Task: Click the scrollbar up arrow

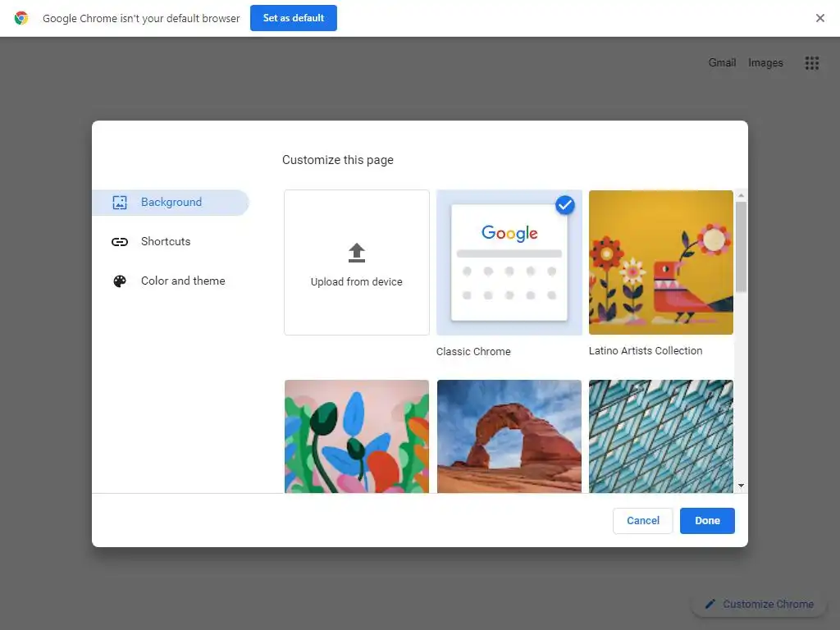Action: 741,195
